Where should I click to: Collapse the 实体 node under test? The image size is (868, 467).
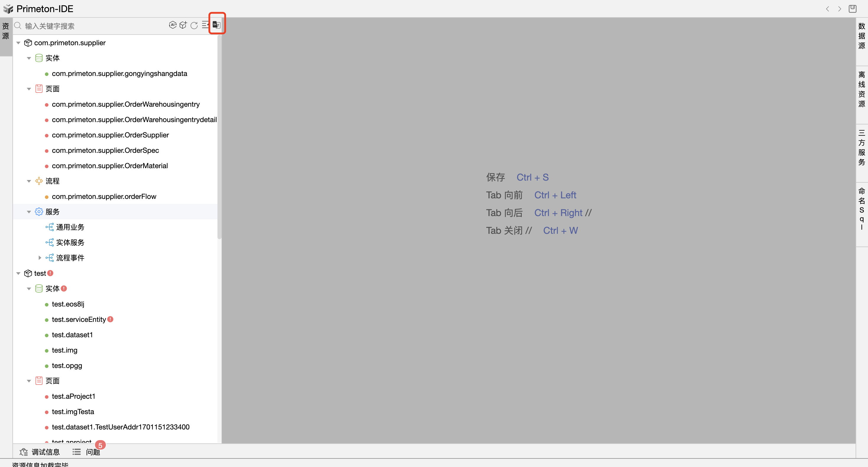tap(29, 289)
